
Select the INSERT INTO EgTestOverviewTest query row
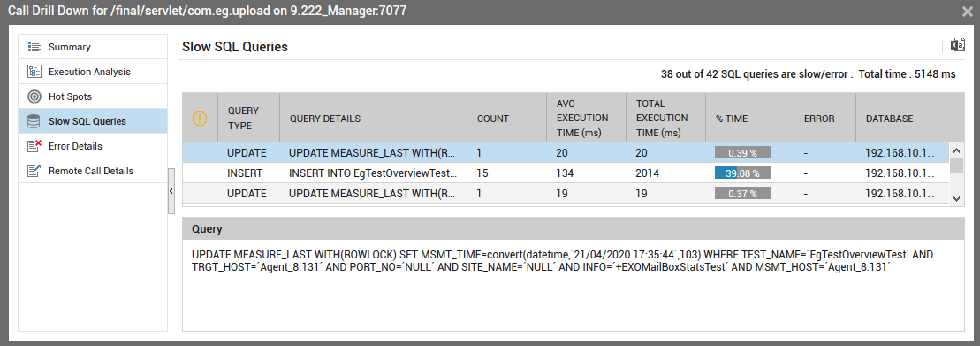pos(566,173)
